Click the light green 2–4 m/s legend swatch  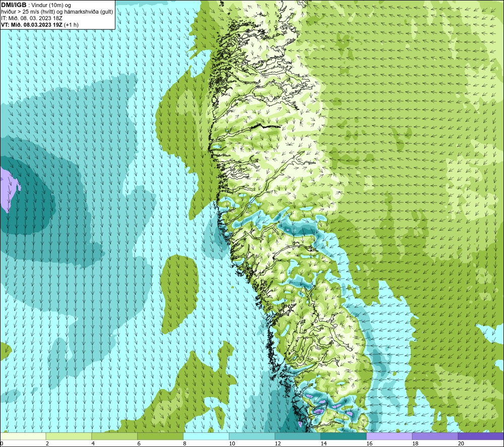point(69,436)
